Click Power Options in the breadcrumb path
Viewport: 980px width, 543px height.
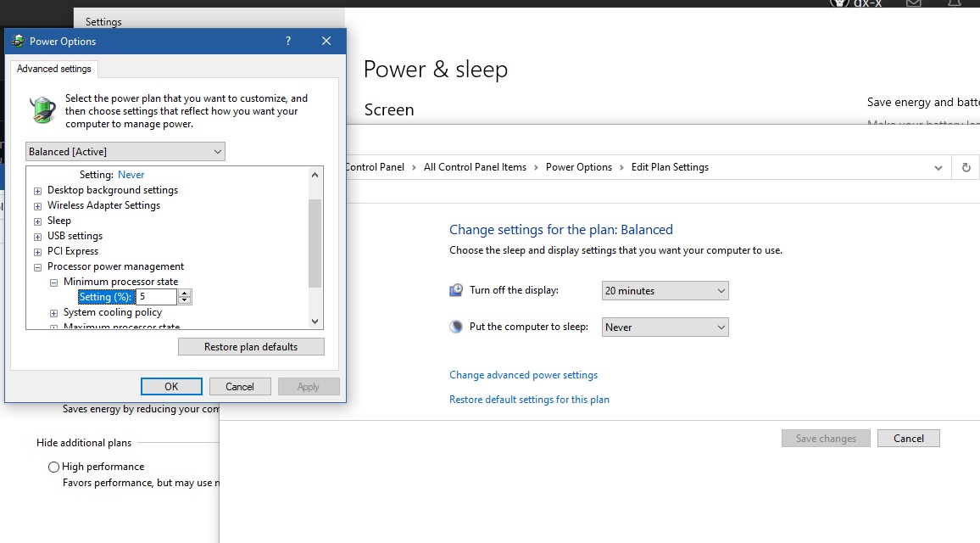(x=578, y=167)
